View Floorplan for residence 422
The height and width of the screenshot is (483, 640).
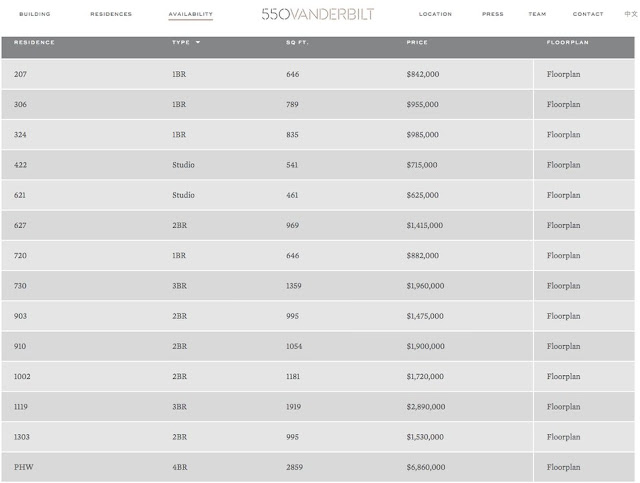(x=563, y=165)
